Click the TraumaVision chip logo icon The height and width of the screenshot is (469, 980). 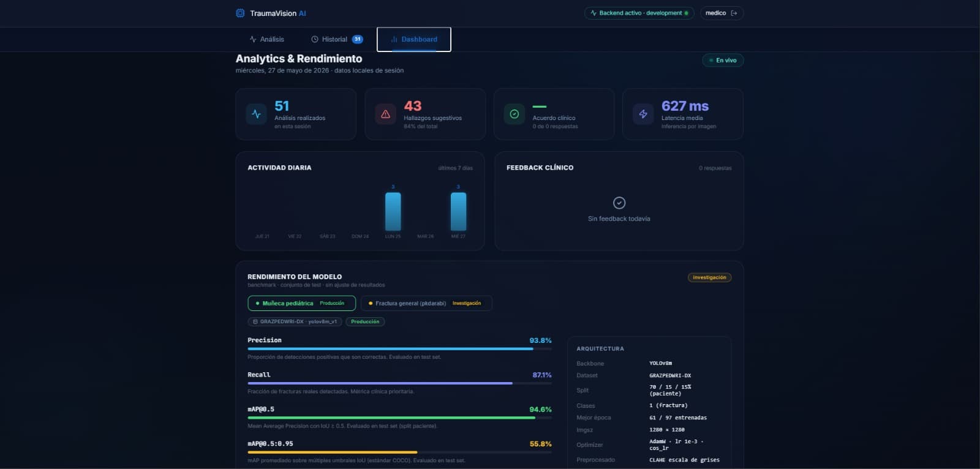240,13
